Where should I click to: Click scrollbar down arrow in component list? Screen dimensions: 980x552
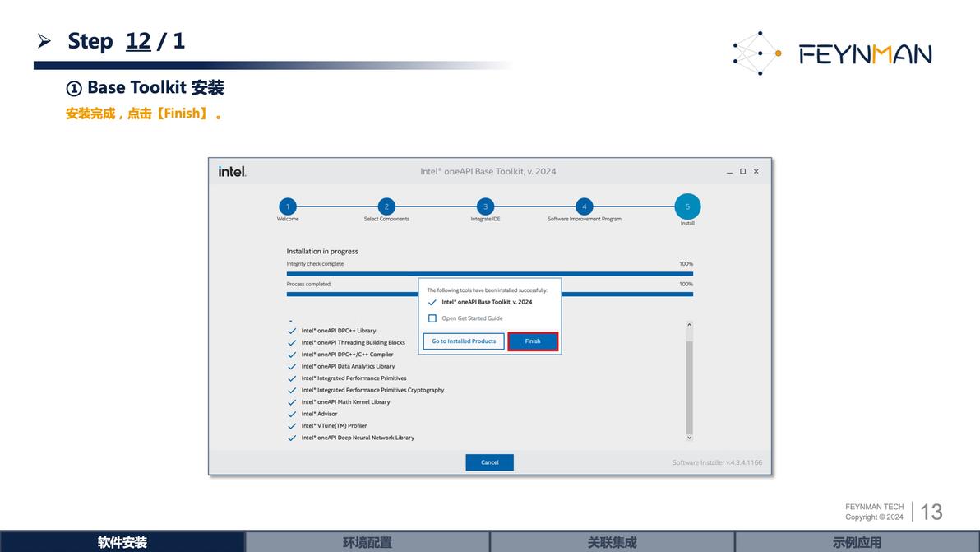click(690, 438)
